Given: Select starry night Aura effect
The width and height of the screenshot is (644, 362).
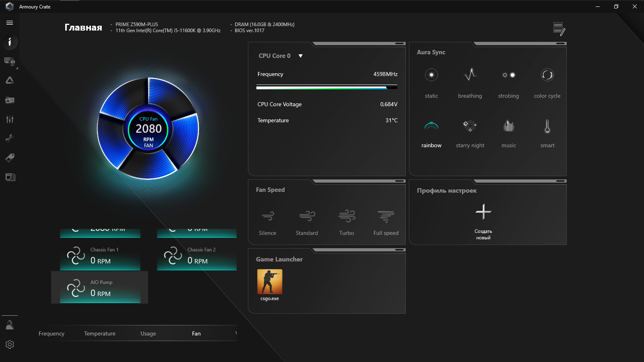Looking at the screenshot, I should point(470,134).
